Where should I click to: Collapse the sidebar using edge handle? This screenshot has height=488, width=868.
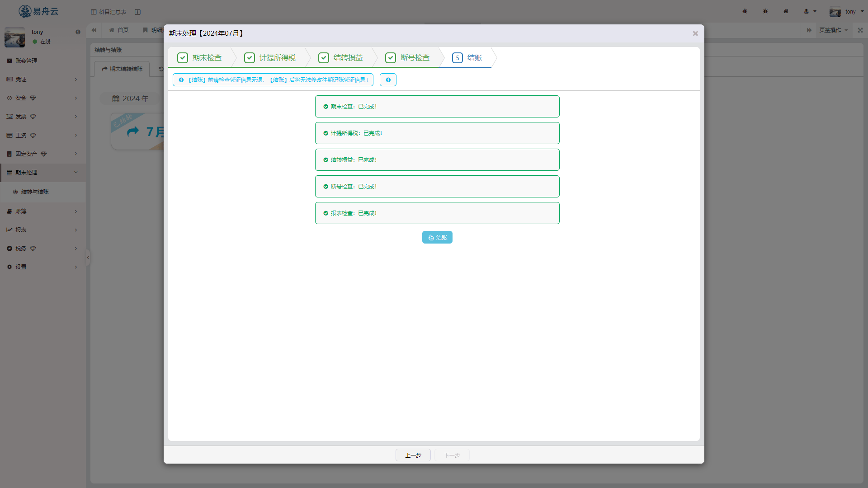point(88,258)
